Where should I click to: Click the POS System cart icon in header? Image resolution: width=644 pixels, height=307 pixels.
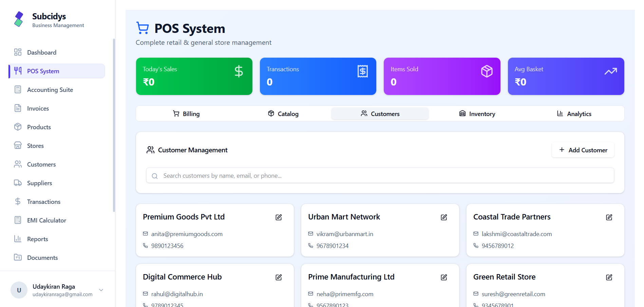(143, 28)
